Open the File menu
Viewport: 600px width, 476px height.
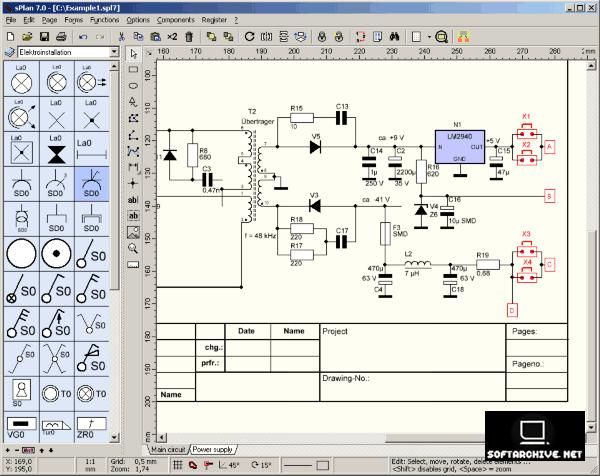pos(11,20)
